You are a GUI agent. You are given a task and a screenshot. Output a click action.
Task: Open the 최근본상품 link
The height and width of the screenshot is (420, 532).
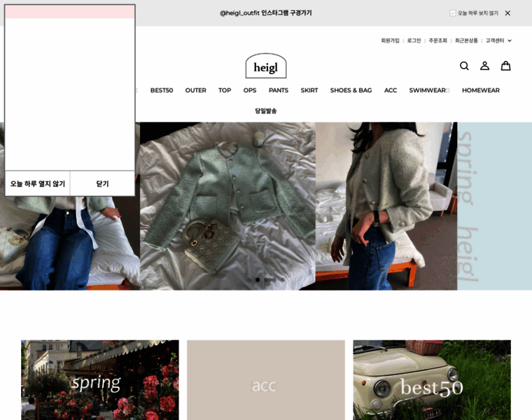[466, 41]
